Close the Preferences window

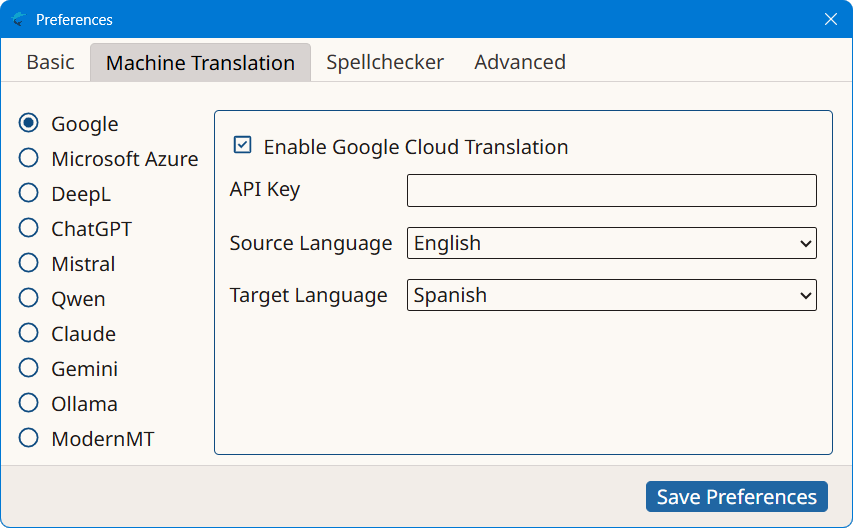click(x=830, y=20)
